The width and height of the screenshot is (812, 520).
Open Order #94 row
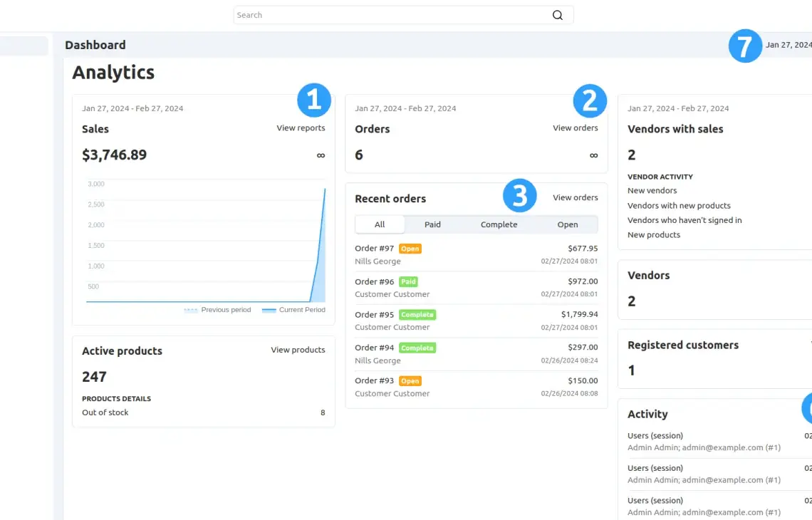click(476, 354)
